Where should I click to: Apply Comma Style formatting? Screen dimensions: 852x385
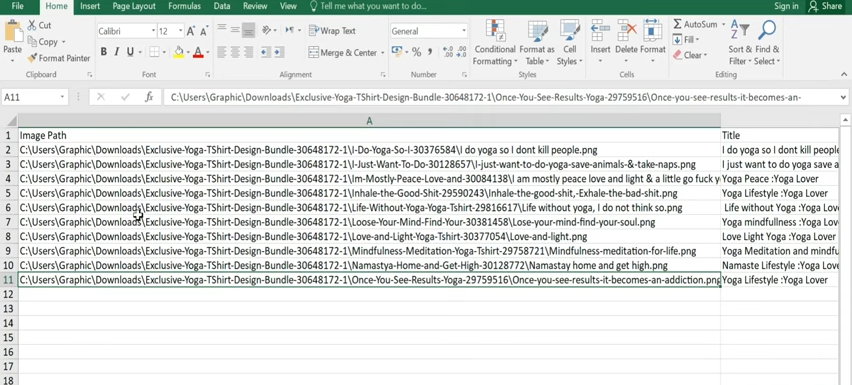[x=430, y=52]
